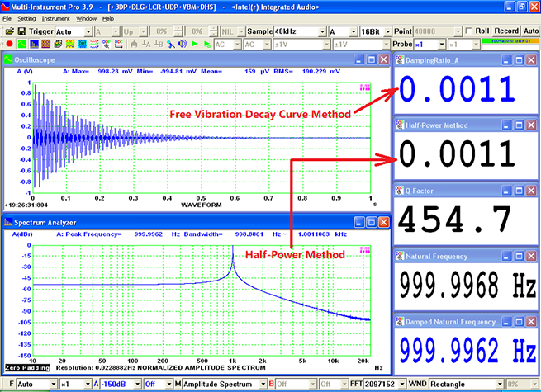This screenshot has height=392, width=541.
Task: Open the Setting menu
Action: tap(26, 17)
